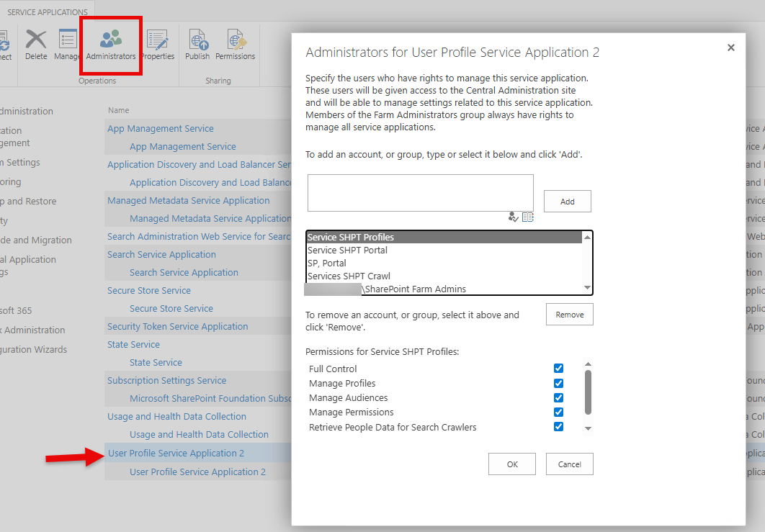Select Services SHPT Crawl in the list

click(x=444, y=276)
